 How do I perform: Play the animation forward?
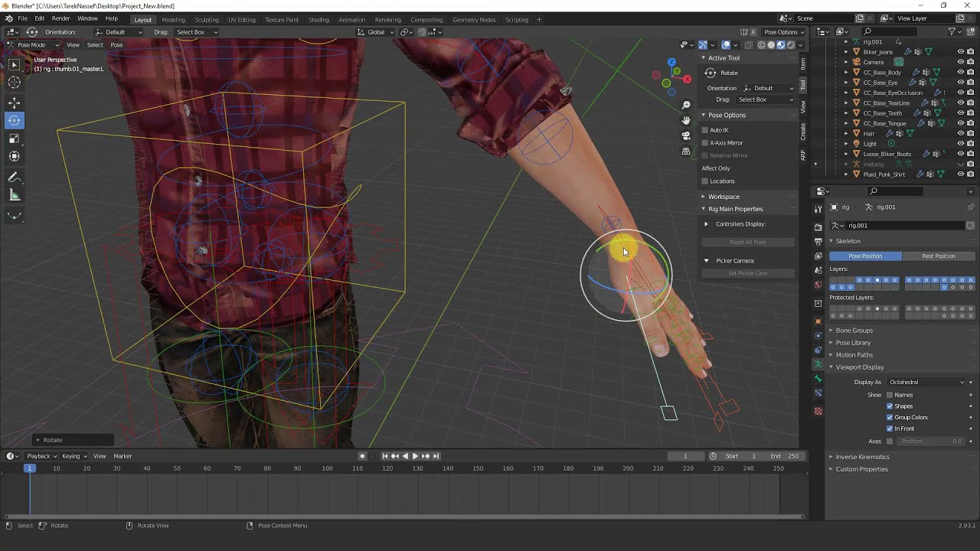(415, 456)
